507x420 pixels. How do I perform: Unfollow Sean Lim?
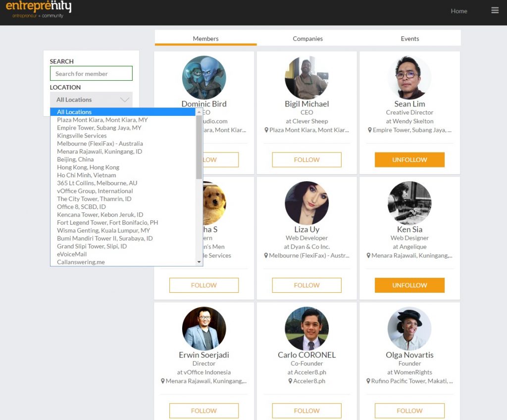(409, 160)
